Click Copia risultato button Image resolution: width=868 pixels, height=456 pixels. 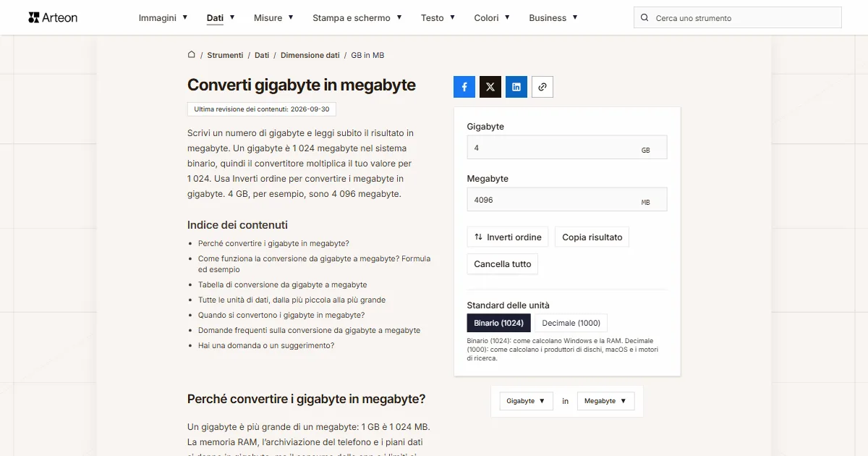pos(592,237)
